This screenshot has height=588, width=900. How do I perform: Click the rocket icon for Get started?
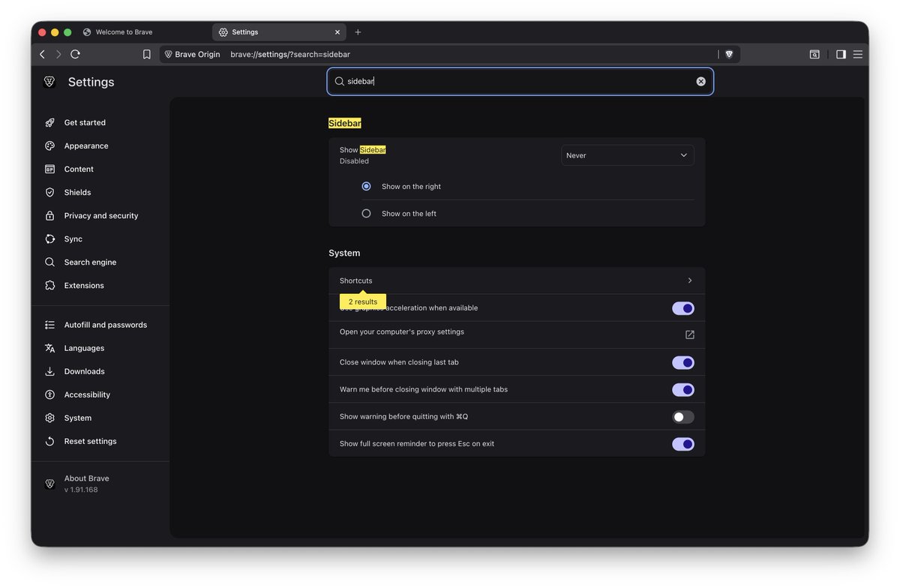point(49,122)
